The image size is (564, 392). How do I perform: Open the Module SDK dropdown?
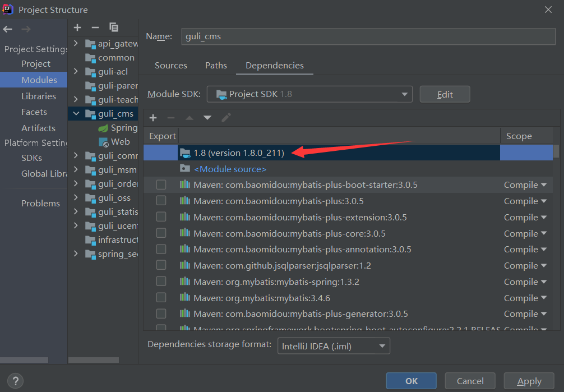click(405, 94)
